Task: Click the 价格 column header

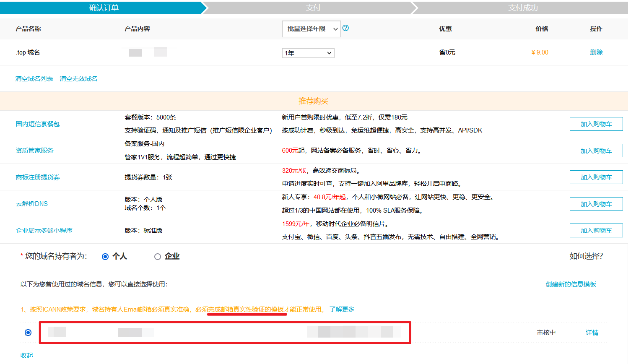Action: pyautogui.click(x=542, y=29)
